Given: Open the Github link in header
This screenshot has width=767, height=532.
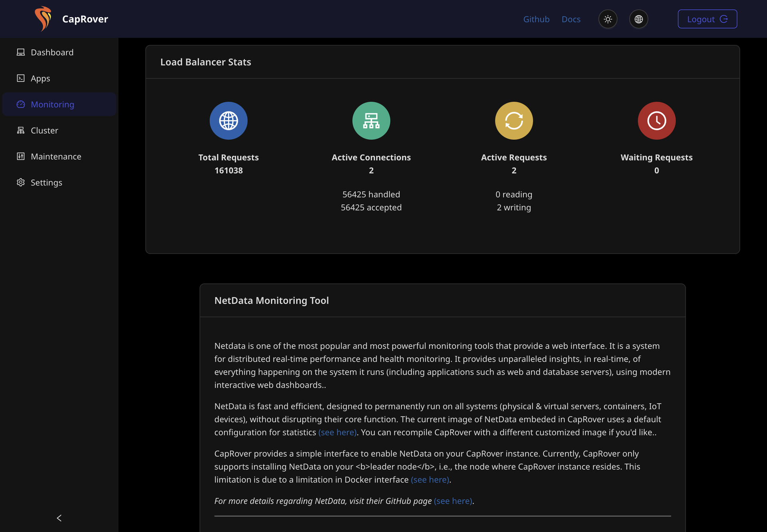Looking at the screenshot, I should click(536, 19).
